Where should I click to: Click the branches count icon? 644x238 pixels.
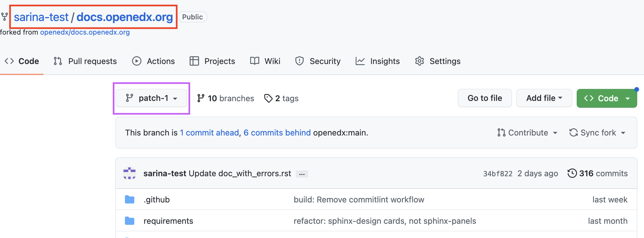tap(201, 98)
